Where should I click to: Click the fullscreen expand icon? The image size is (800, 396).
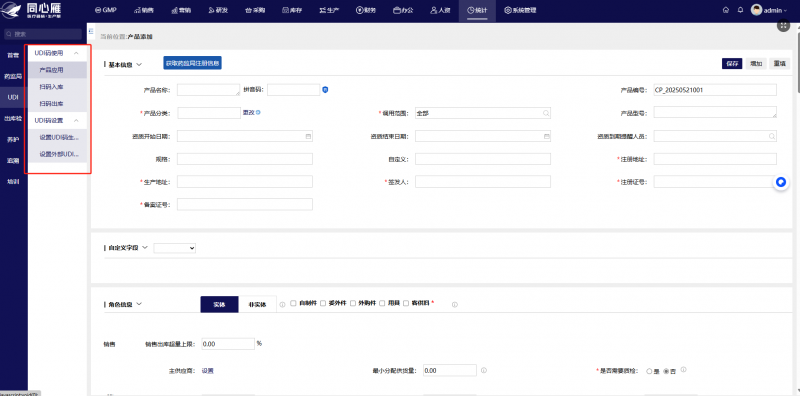point(783,25)
